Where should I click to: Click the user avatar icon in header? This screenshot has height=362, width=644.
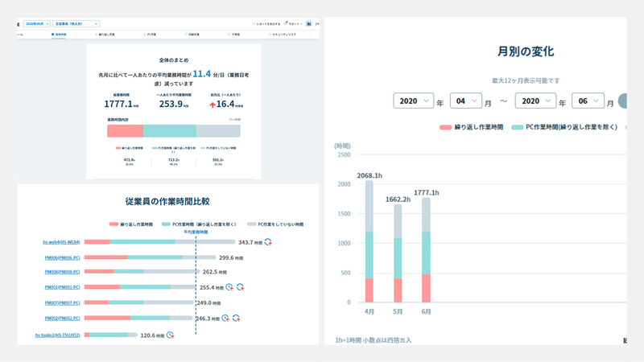309,24
